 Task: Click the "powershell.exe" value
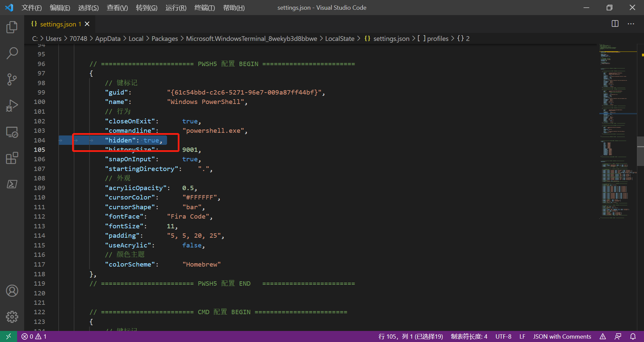[x=213, y=130]
